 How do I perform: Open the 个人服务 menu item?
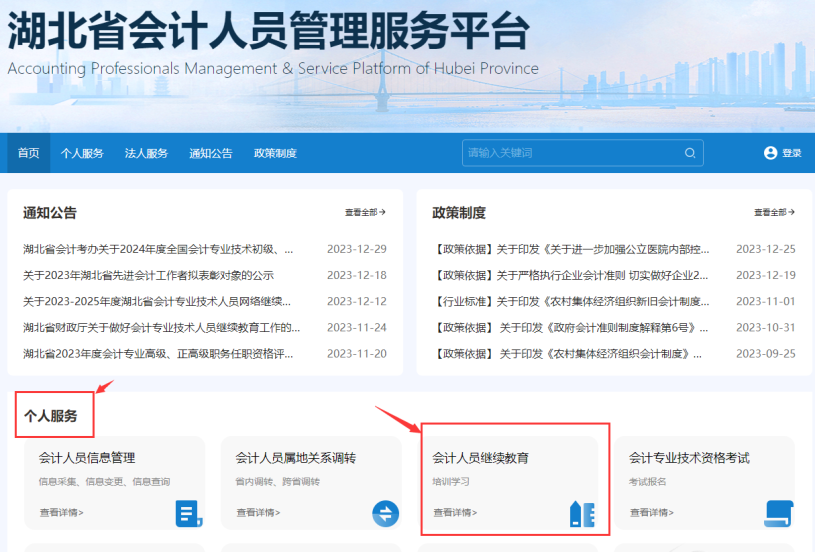tap(82, 153)
